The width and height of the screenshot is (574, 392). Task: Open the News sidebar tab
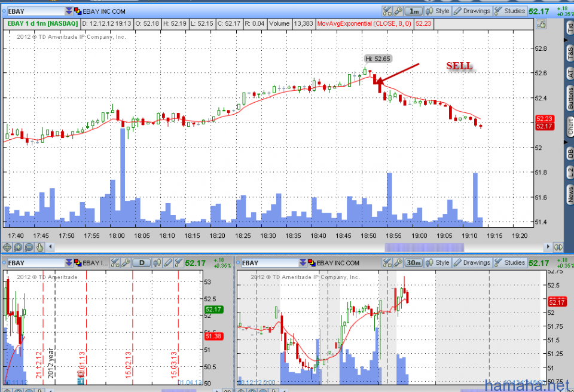click(x=570, y=194)
